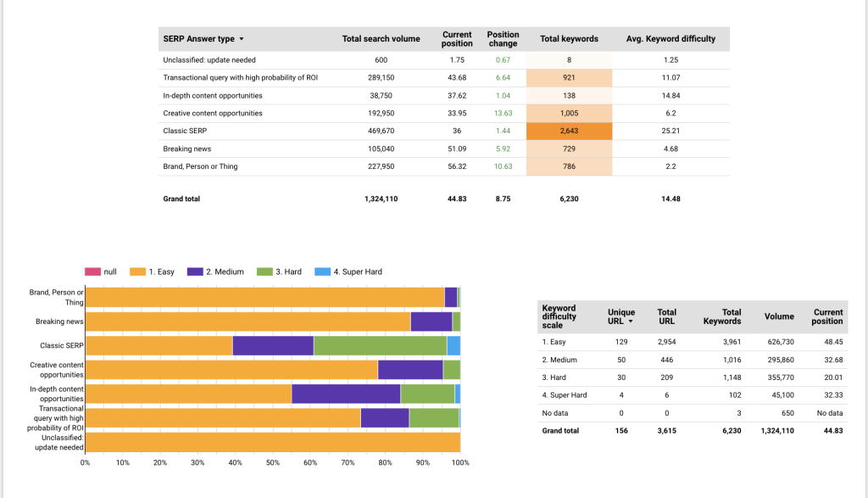Click the green Hard segment of Classic SERP bar
This screenshot has height=498, width=868.
(380, 345)
